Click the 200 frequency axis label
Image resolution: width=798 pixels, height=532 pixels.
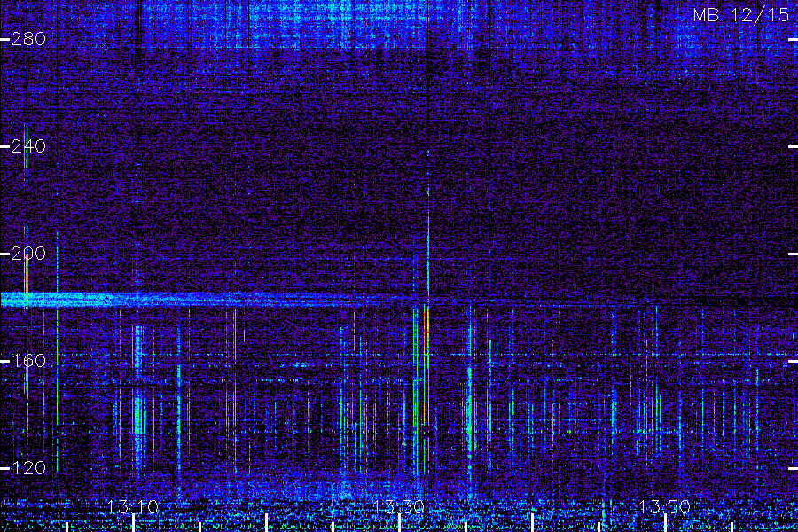point(28,254)
